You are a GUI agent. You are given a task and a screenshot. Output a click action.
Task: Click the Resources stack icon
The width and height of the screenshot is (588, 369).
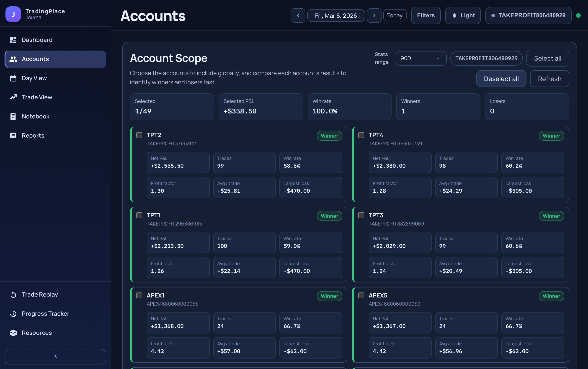(13, 333)
